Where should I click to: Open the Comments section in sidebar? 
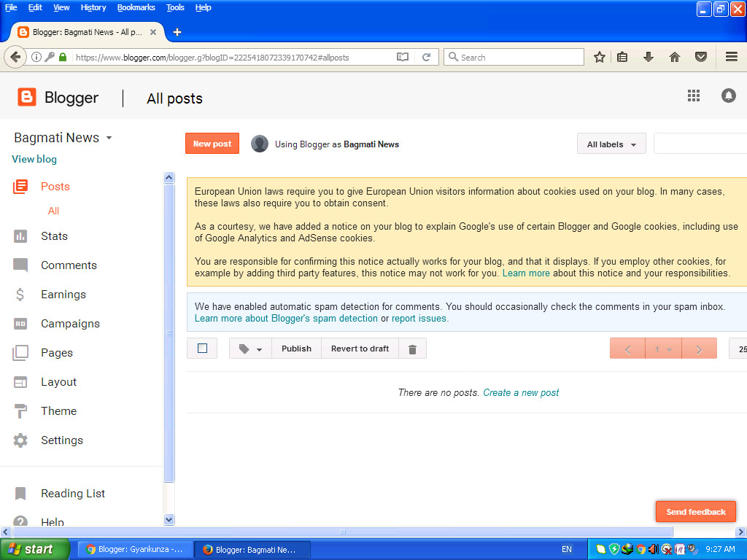click(69, 265)
